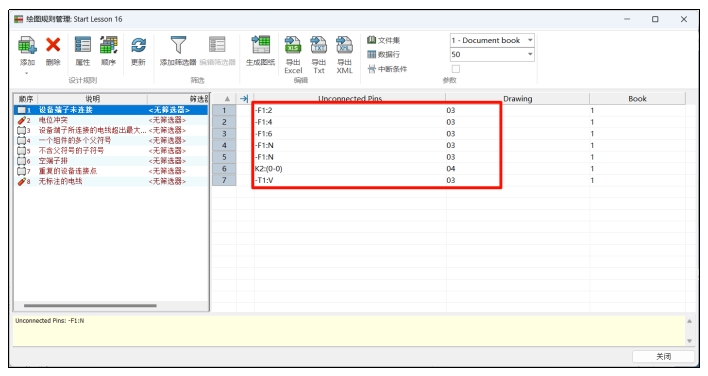This screenshot has height=376, width=708.
Task: Select result row header 6
Action: 224,168
